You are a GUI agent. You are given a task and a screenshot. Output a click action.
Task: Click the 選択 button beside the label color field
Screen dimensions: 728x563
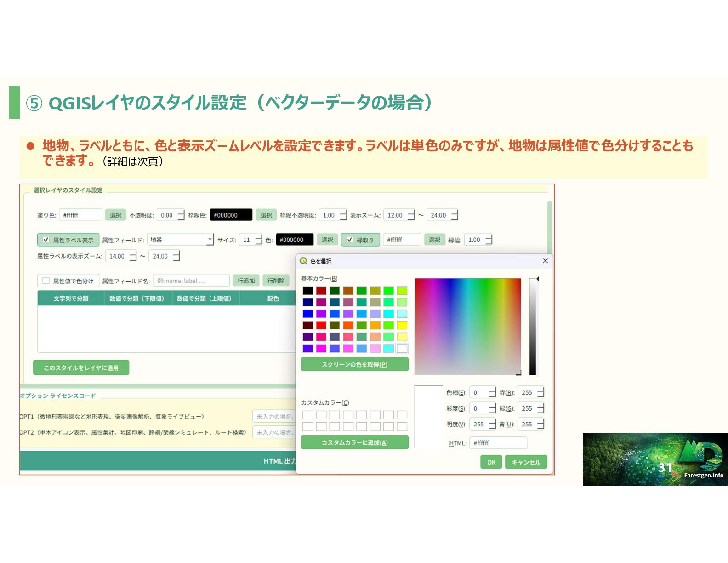tap(327, 240)
